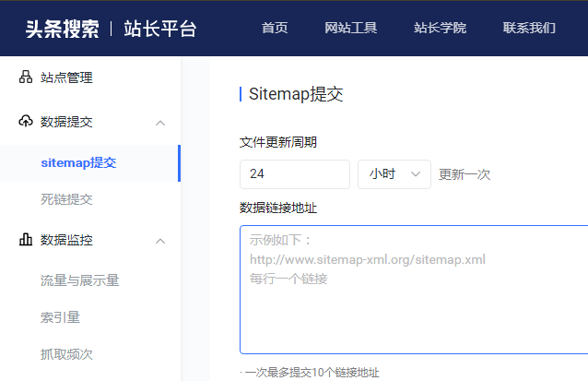The height and width of the screenshot is (381, 588).
Task: Open the 站点管理 sidebar label
Action: tap(67, 77)
